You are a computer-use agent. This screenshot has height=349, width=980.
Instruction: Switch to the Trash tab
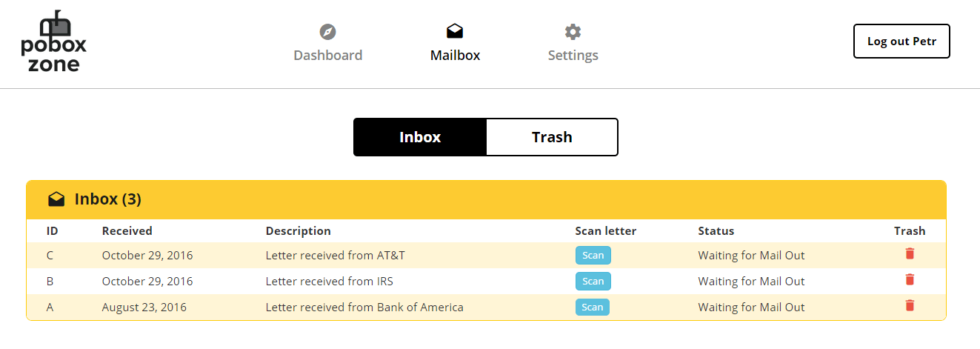pos(552,137)
